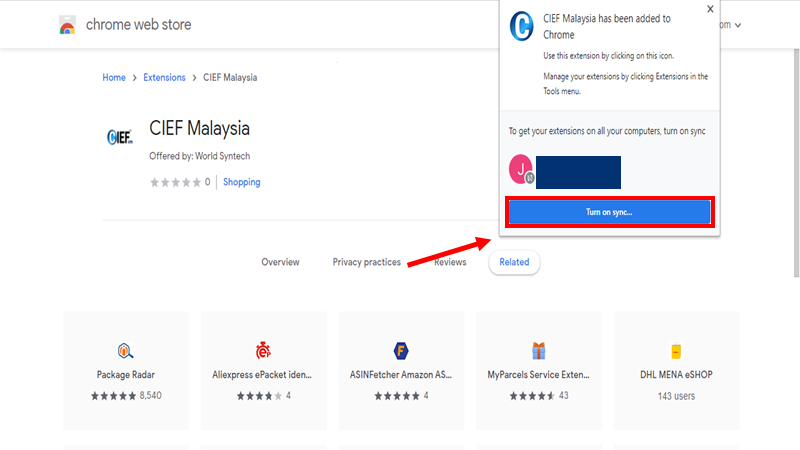This screenshot has width=800, height=450.
Task: Switch to the Privacy practices tab
Action: tap(366, 262)
